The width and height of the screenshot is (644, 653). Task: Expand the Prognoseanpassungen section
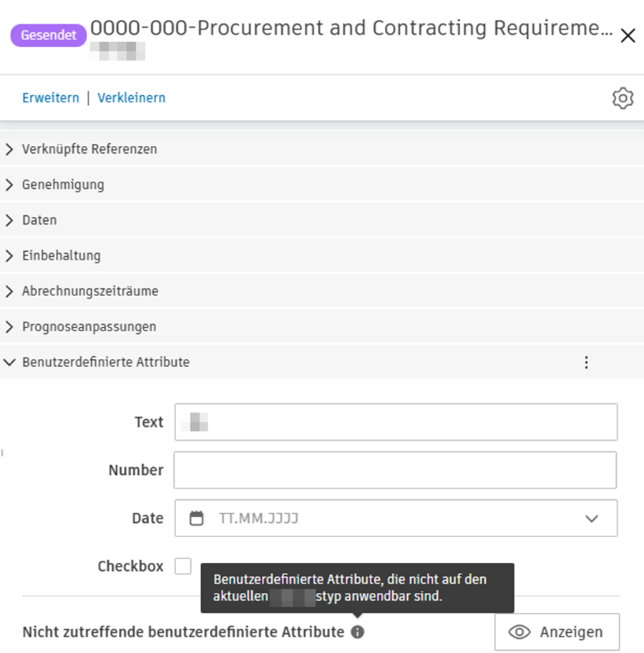[x=89, y=327]
